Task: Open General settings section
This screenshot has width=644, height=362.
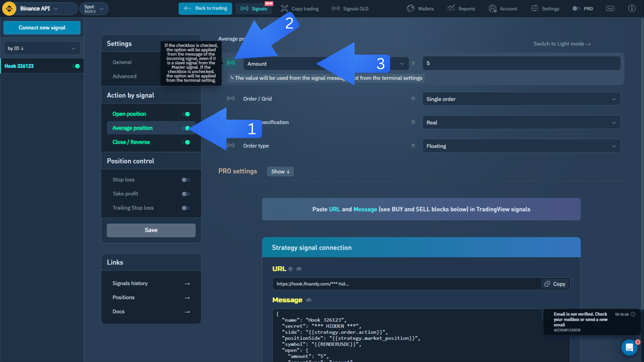Action: click(x=122, y=62)
